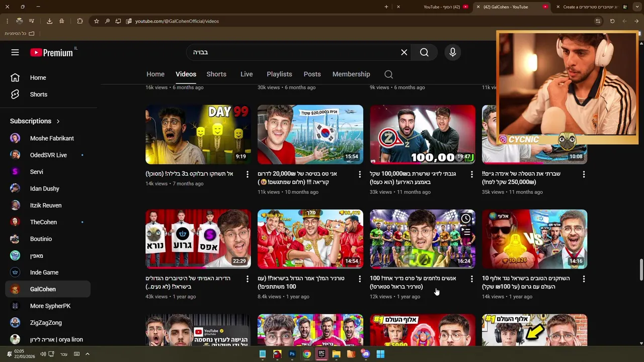Open more options for the Korea flight video
Screen dimensions: 644x362
point(359,174)
